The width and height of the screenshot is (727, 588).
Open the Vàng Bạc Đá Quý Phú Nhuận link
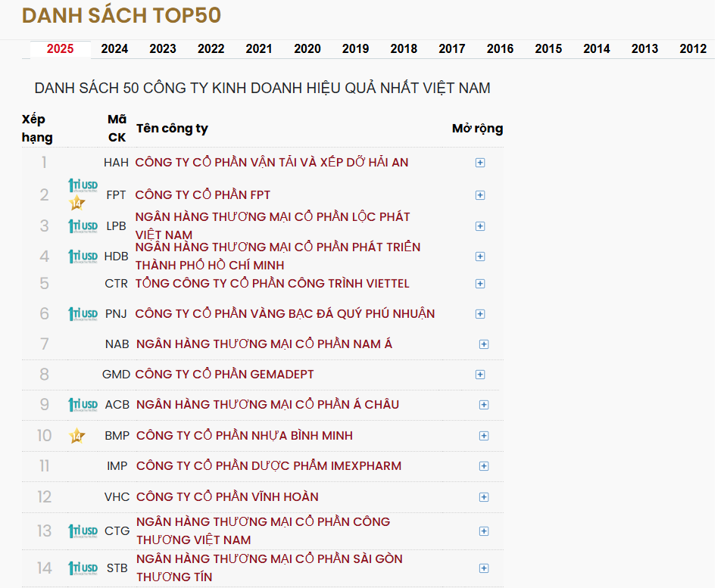pyautogui.click(x=285, y=314)
